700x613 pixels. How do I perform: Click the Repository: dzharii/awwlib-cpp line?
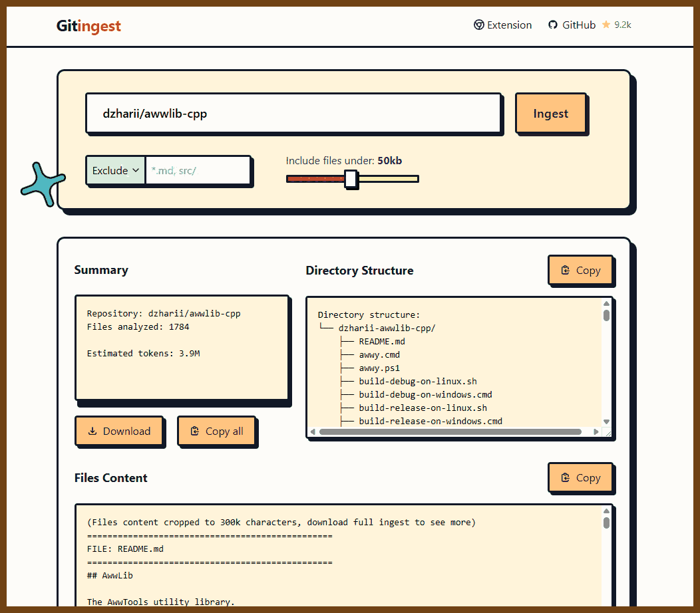tap(164, 314)
